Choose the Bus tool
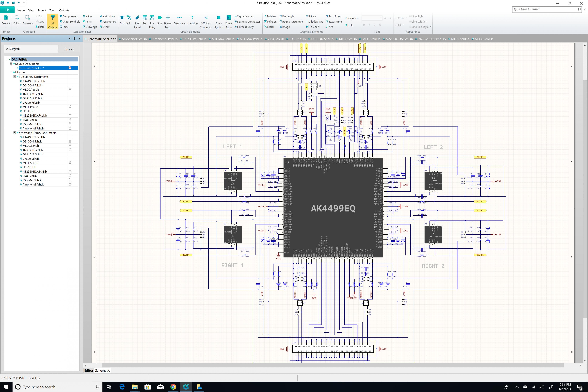This screenshot has height=392, width=588. pos(145,20)
